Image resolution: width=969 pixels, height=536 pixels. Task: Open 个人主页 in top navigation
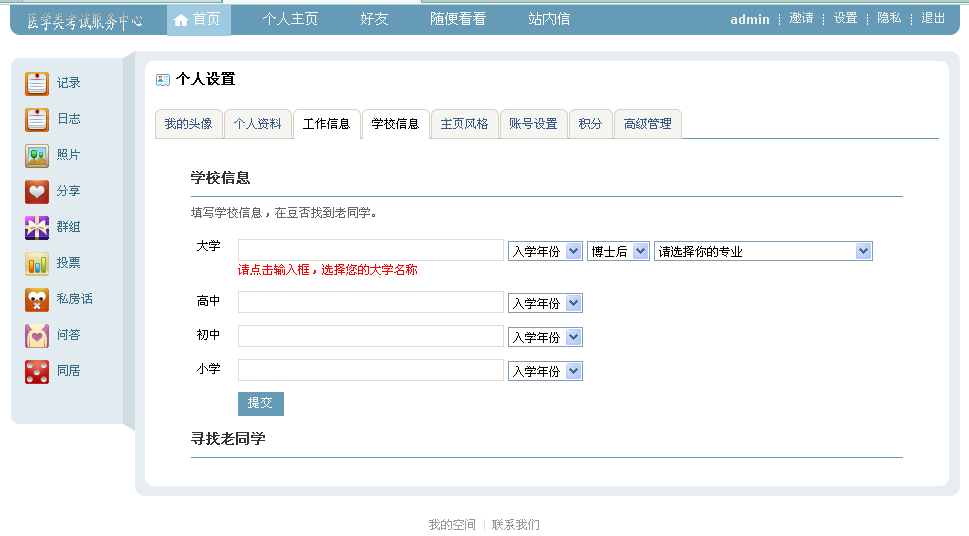click(290, 19)
